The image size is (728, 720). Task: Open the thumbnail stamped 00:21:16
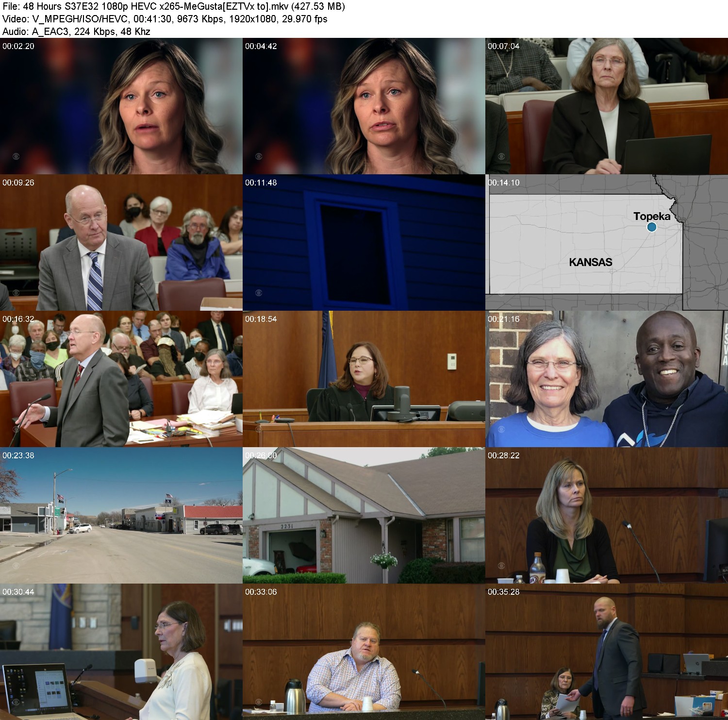(607, 379)
